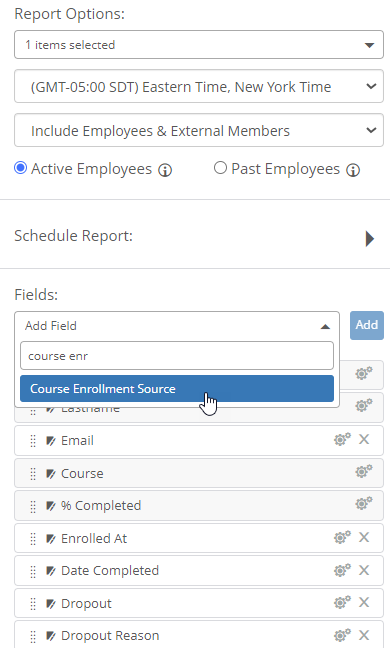The width and height of the screenshot is (390, 648).
Task: Open settings gear for % Completed field
Action: 364,504
